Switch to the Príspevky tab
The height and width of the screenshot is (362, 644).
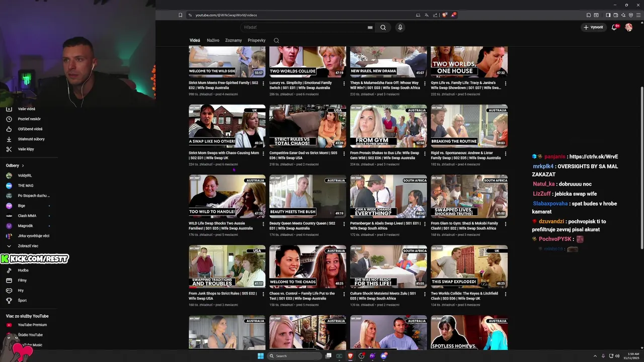(257, 40)
